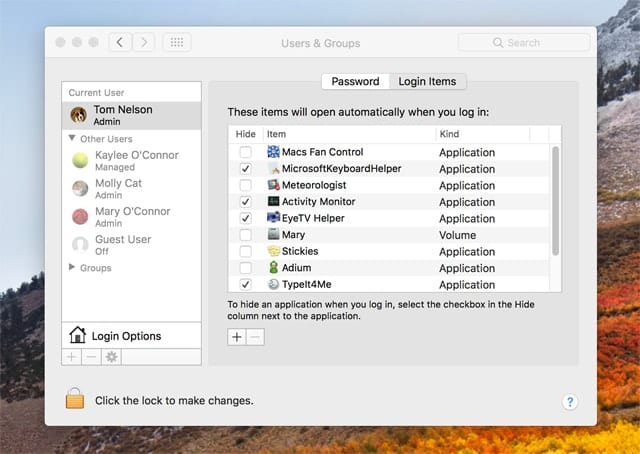Toggle Hide checkbox for Macs Fan Control
Image resolution: width=640 pixels, height=454 pixels.
point(245,152)
